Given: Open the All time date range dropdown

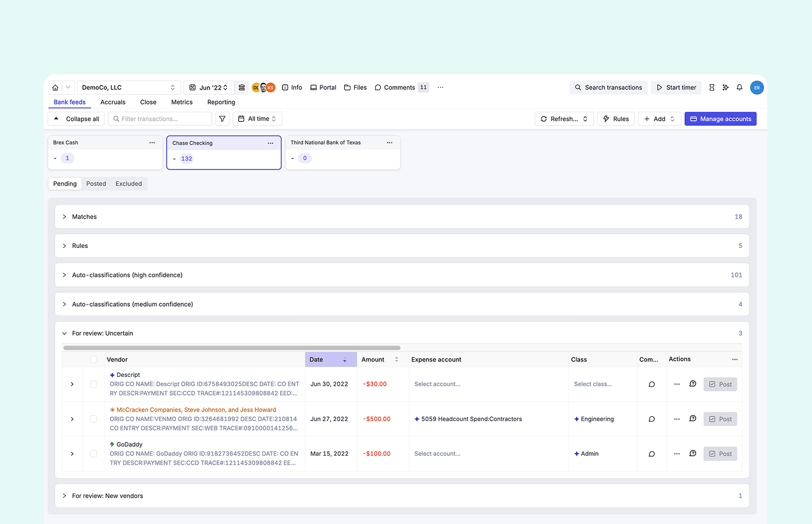Looking at the screenshot, I should (257, 119).
